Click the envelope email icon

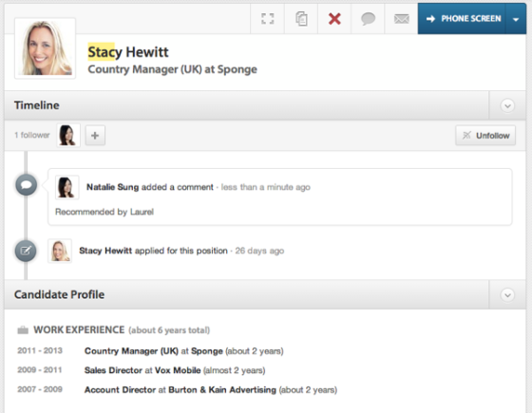point(401,19)
